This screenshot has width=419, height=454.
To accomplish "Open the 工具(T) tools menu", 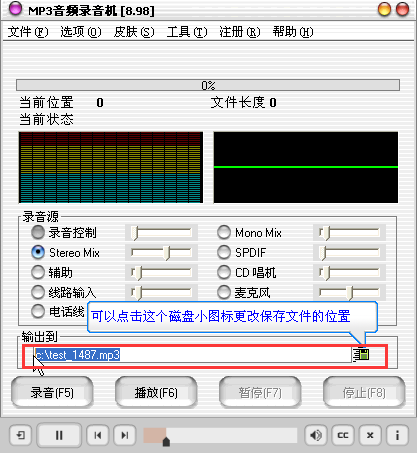I will [x=187, y=32].
